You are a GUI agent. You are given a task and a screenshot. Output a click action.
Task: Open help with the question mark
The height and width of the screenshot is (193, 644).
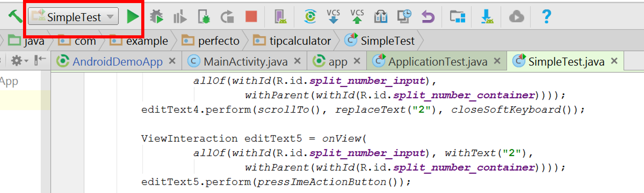546,16
